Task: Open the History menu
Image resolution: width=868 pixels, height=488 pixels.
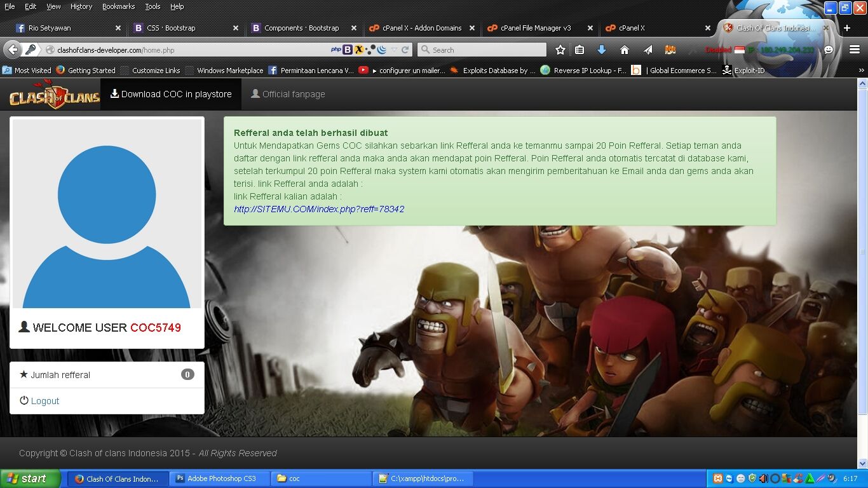Action: pyautogui.click(x=81, y=6)
